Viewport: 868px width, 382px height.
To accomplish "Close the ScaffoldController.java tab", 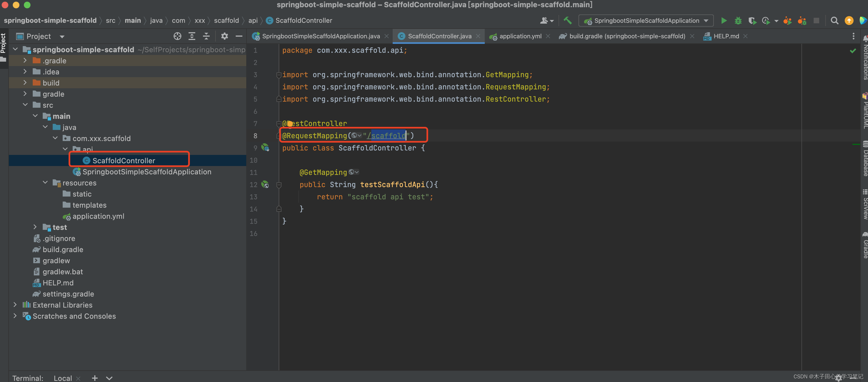I will (x=478, y=36).
